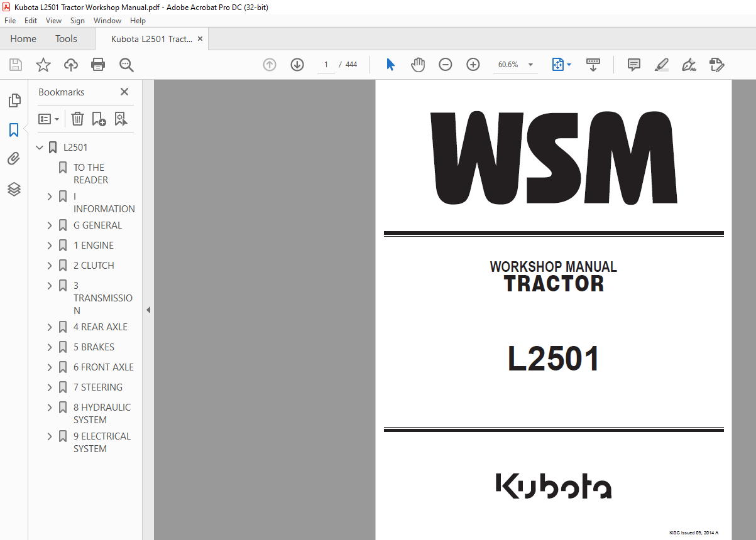Screen dimensions: 756x540
Task: Select the L2501 root bookmark
Action: pyautogui.click(x=75, y=148)
